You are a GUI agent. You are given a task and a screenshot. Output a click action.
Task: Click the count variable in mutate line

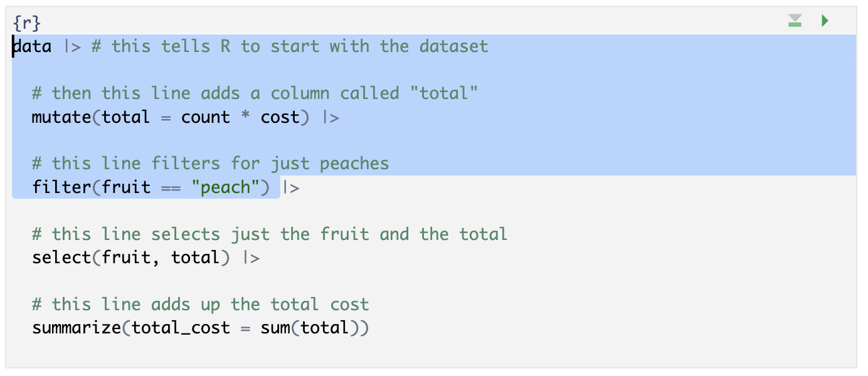point(206,117)
